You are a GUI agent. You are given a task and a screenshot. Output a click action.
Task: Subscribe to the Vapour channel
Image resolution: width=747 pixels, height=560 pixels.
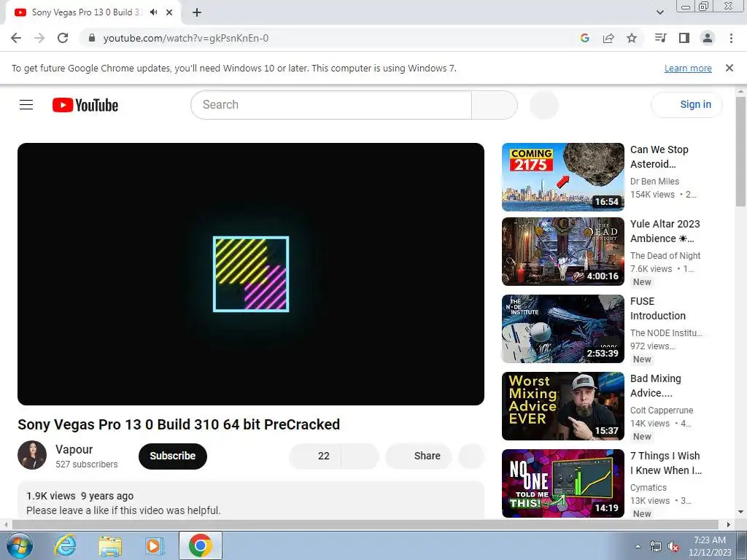[172, 456]
